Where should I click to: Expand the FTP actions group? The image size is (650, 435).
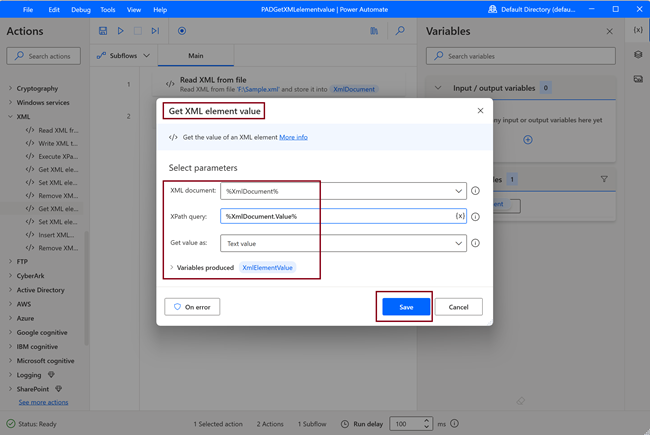(x=10, y=261)
